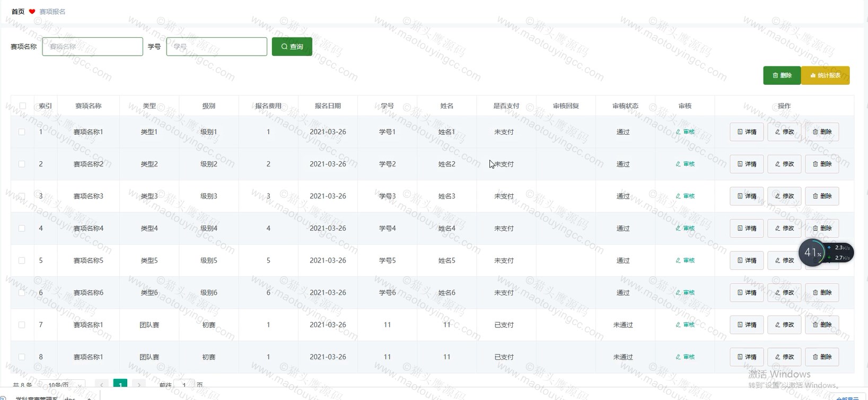Click 审核 for row 姓名2
This screenshot has width=868, height=400.
point(685,164)
